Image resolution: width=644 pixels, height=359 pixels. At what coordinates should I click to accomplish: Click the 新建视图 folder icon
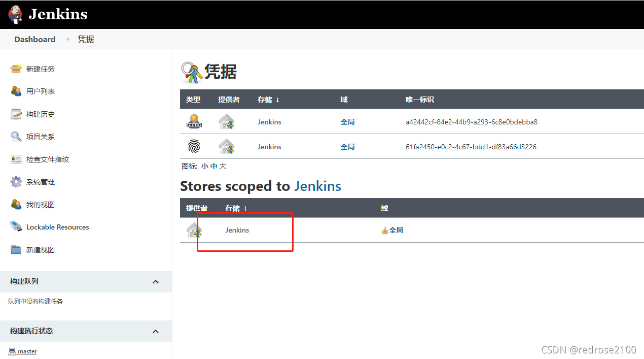click(16, 250)
